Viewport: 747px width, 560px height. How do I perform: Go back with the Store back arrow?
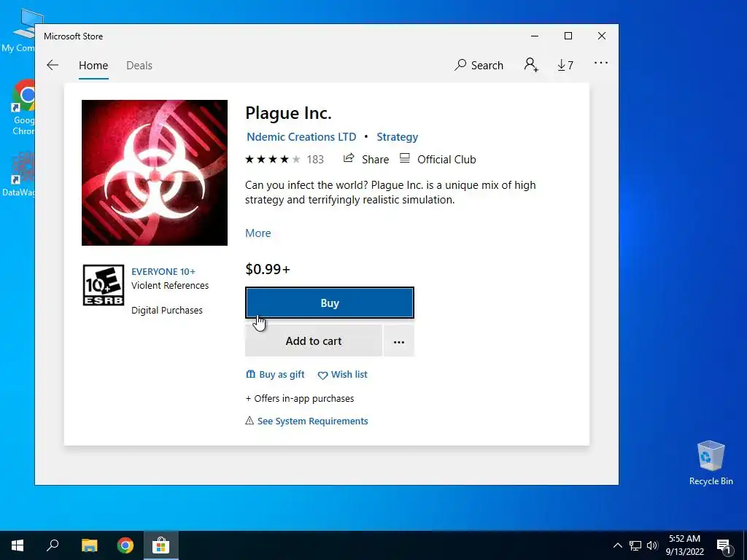(53, 65)
